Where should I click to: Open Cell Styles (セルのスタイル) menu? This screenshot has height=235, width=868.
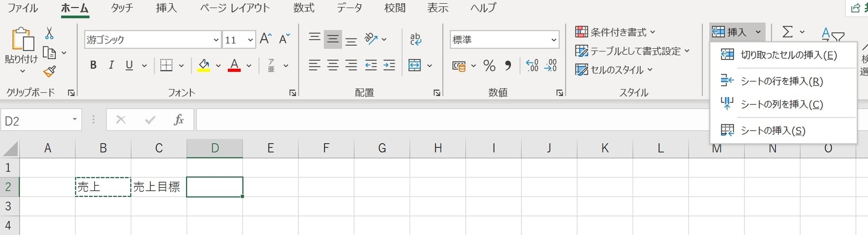tap(614, 70)
